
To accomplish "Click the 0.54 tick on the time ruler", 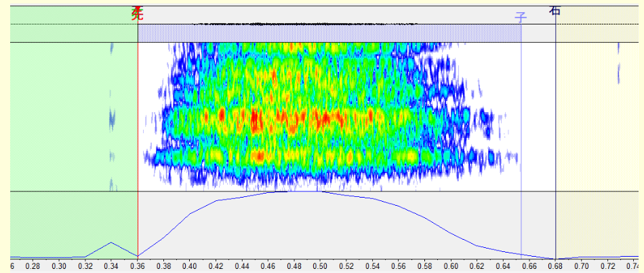I will click(373, 266).
